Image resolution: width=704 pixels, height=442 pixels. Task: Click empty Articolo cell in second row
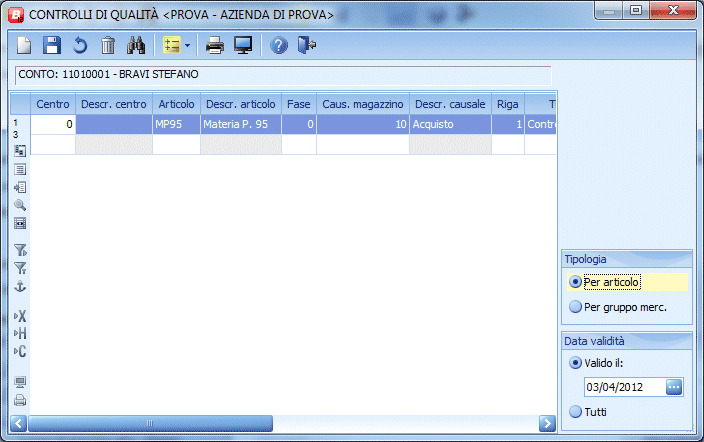176,145
